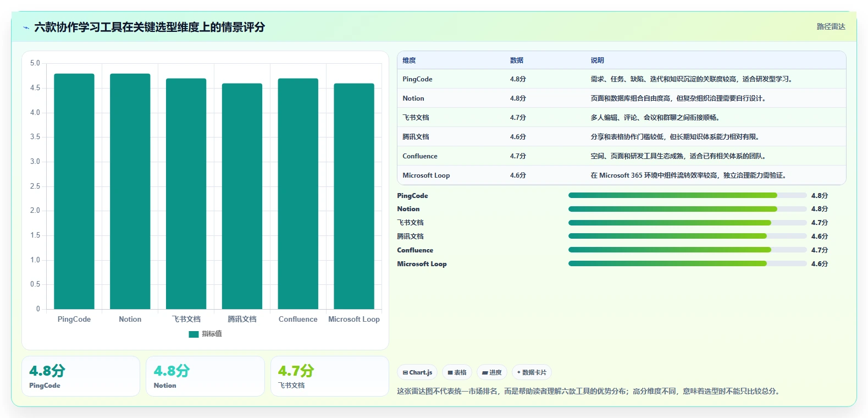
Task: Click the dashboard title 六款协作学习工具
Action: pos(150,28)
